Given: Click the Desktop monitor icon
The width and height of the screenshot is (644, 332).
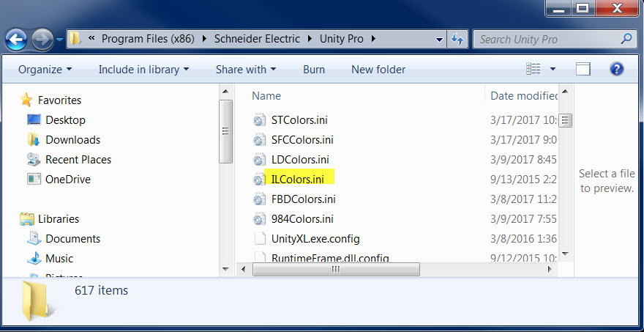Looking at the screenshot, I should (34, 119).
